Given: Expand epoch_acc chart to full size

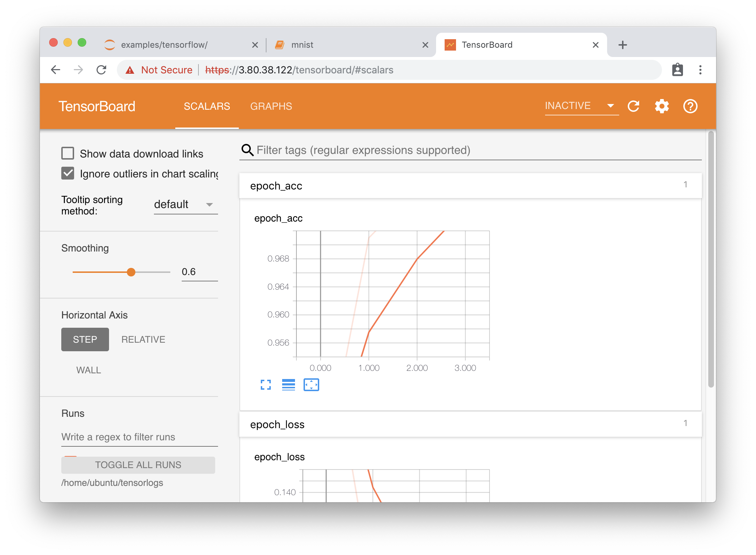Looking at the screenshot, I should (x=266, y=385).
